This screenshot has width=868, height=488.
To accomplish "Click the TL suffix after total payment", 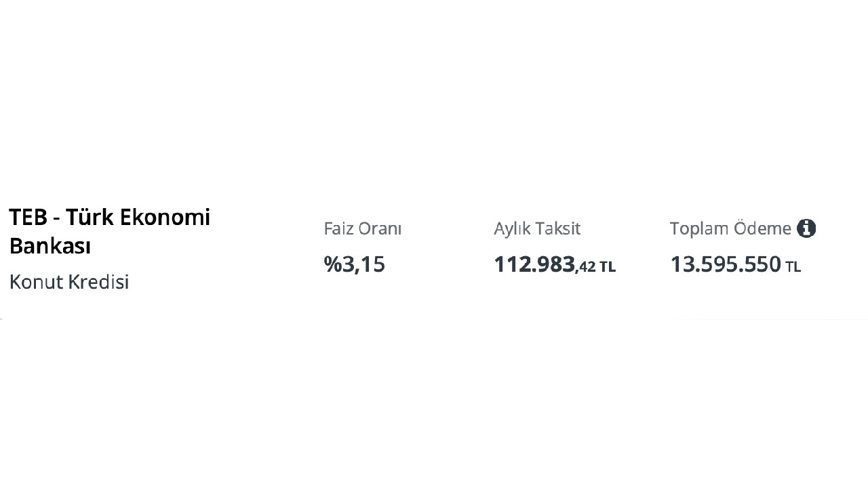I will pyautogui.click(x=793, y=267).
